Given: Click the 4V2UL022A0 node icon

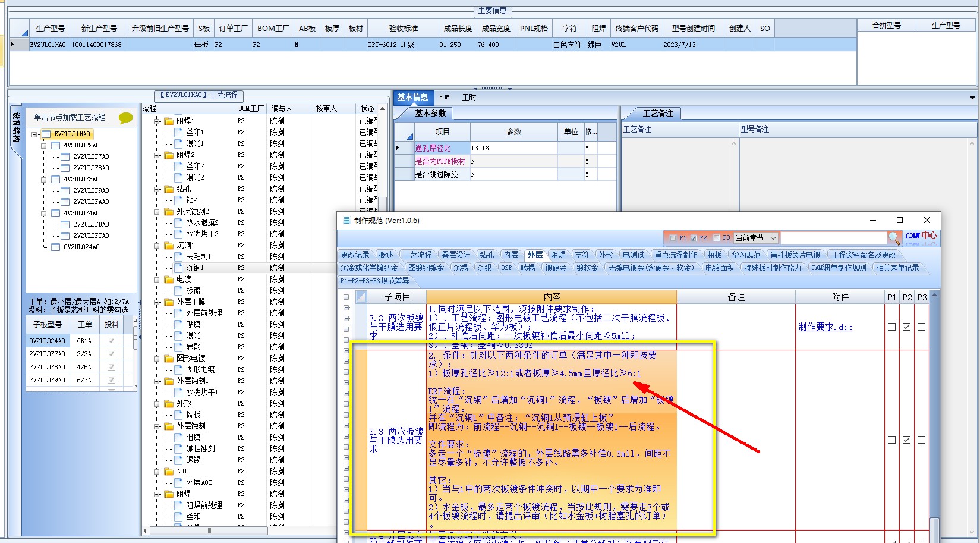Looking at the screenshot, I should [x=56, y=146].
